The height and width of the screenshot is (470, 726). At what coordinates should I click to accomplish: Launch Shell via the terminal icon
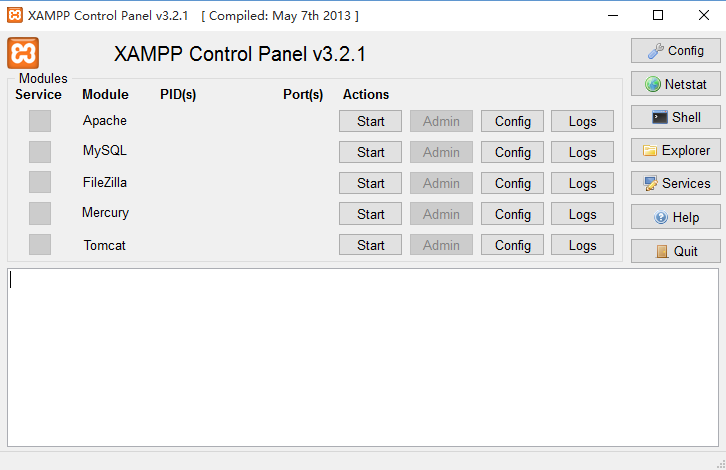[660, 117]
